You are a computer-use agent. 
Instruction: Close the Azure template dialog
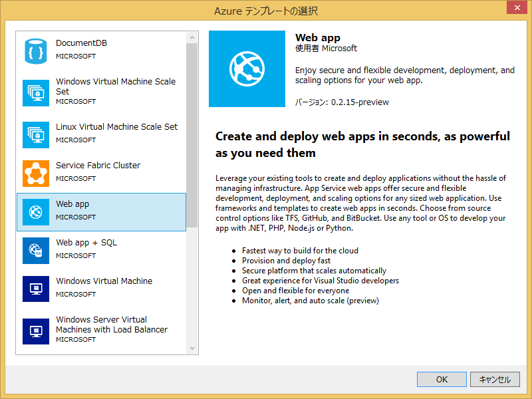point(517,7)
